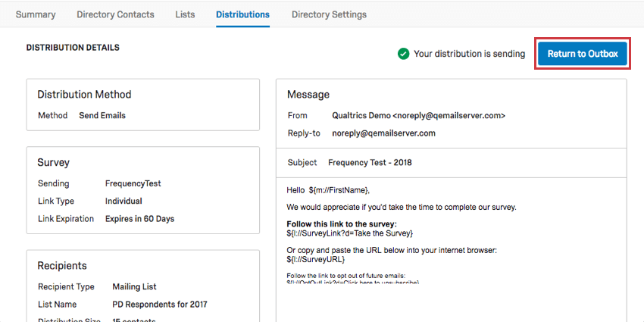Click the Return to Outbox button
The image size is (644, 322).
(x=582, y=54)
